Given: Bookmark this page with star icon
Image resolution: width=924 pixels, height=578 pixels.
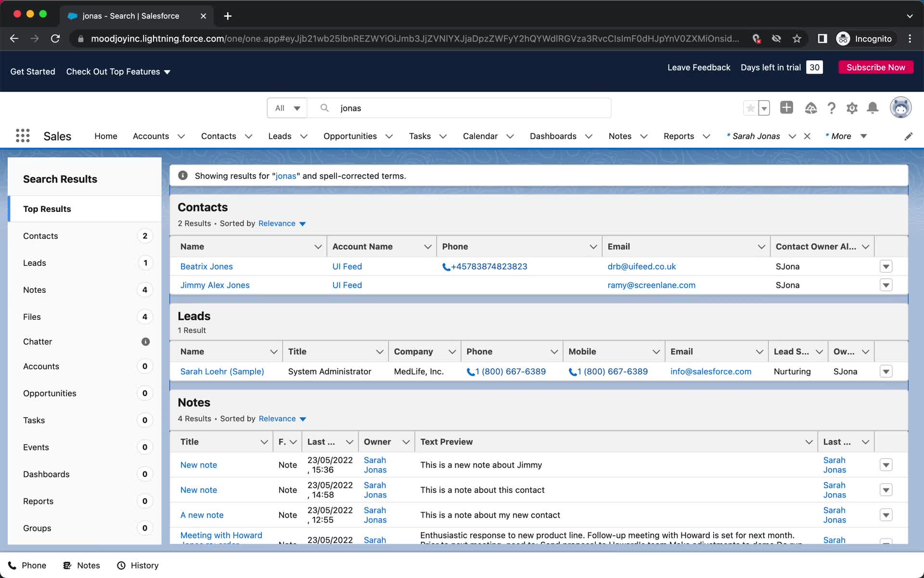Looking at the screenshot, I should [x=797, y=39].
